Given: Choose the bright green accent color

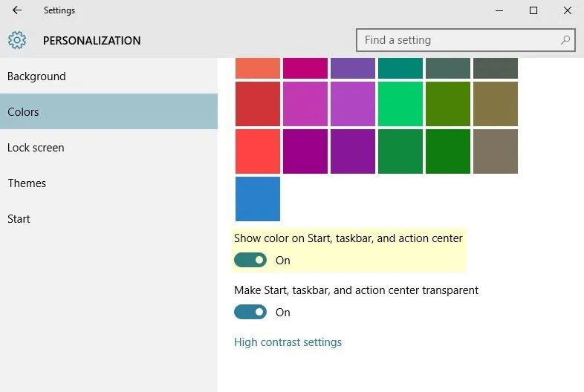Looking at the screenshot, I should 400,104.
